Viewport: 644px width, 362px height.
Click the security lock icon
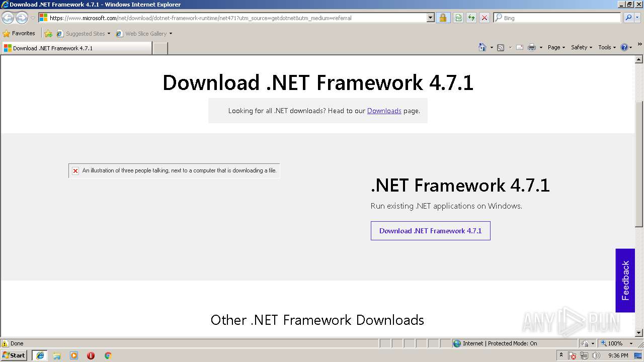point(443,18)
